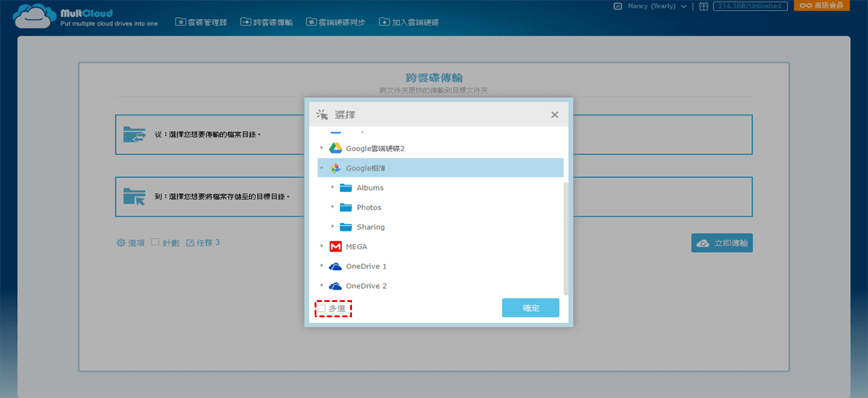Open 選項 options with gear icon

[130, 243]
